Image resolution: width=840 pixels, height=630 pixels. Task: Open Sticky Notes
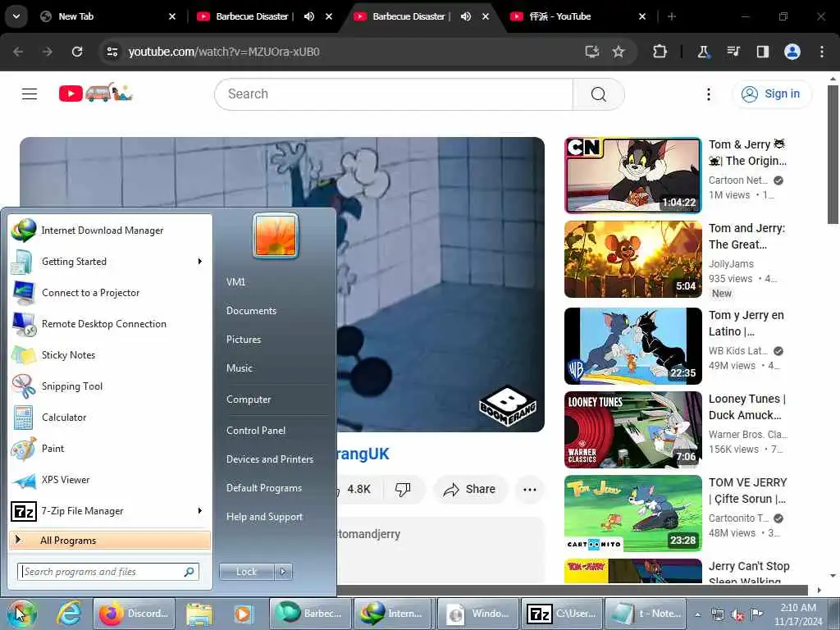click(x=110, y=354)
